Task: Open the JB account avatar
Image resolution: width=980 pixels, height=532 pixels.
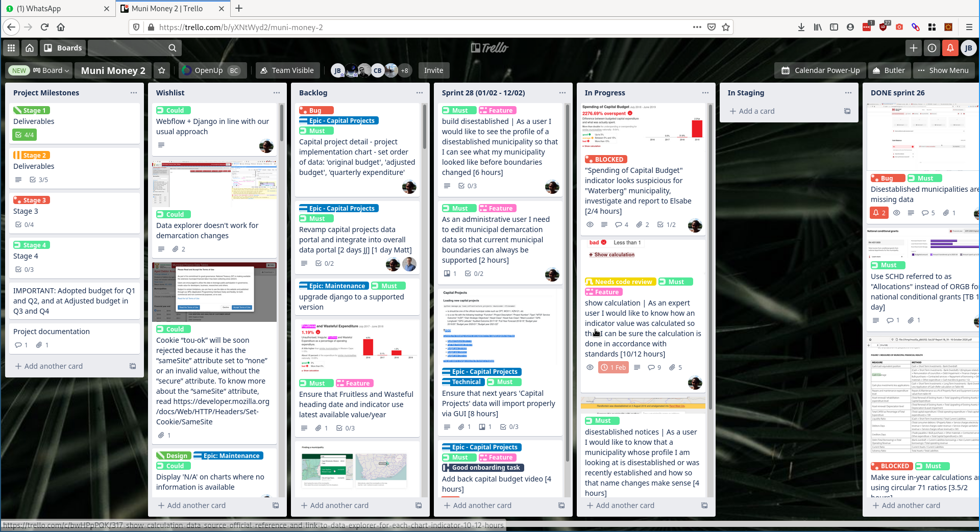Action: point(969,48)
